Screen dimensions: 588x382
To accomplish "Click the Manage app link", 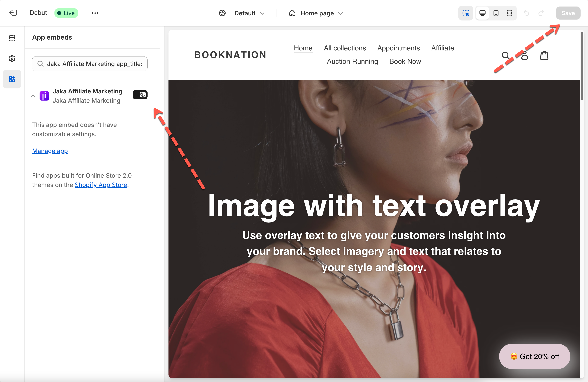I will pos(50,151).
